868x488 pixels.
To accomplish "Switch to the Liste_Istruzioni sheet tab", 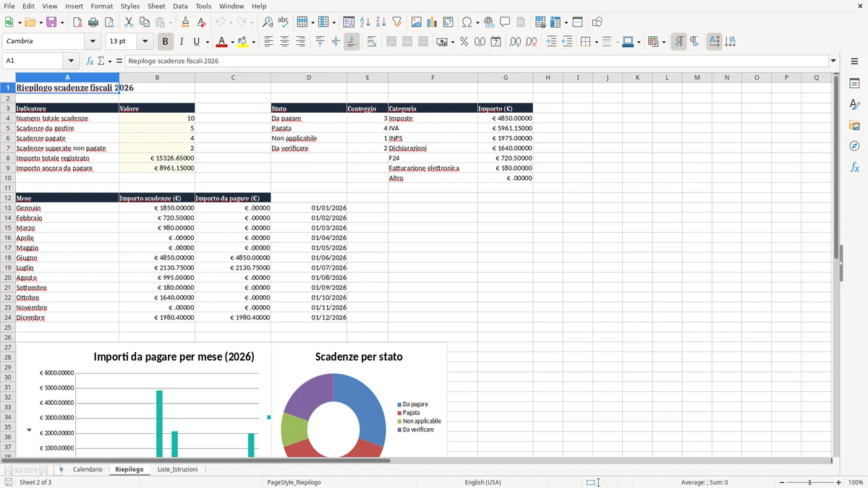I will coord(177,469).
